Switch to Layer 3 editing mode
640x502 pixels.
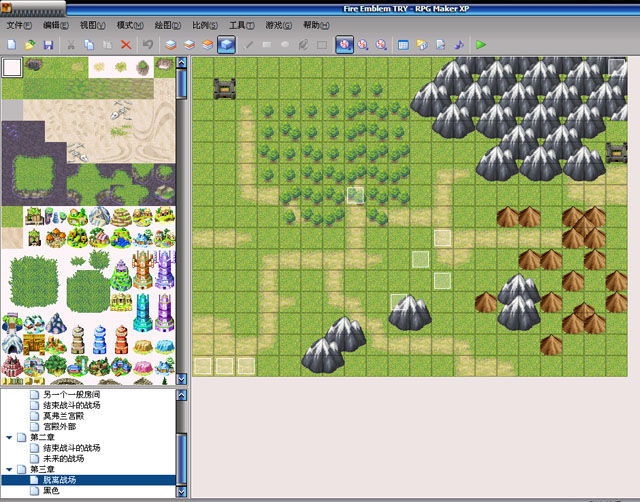207,44
